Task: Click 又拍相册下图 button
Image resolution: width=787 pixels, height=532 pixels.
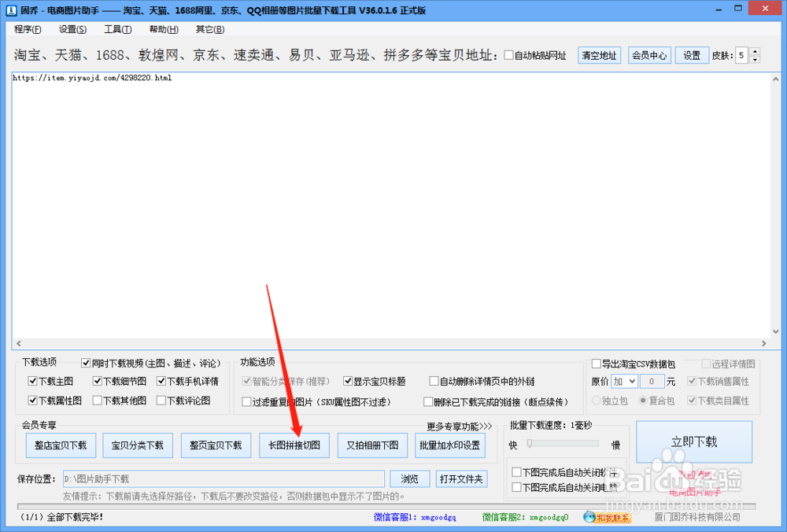Action: pos(372,445)
